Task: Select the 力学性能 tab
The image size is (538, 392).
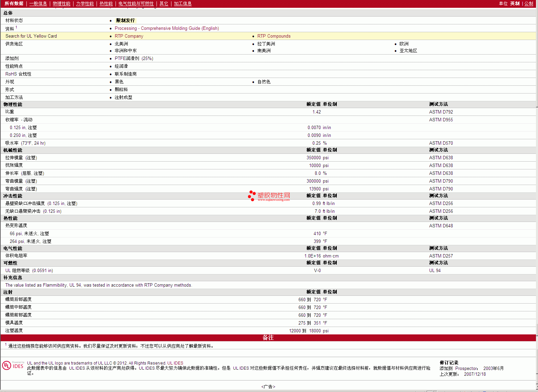Action: 85,3
